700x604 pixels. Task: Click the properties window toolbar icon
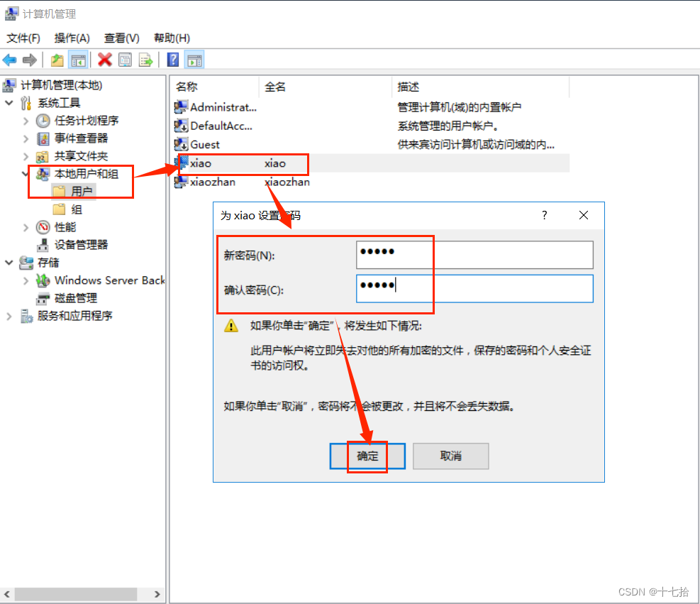(x=125, y=60)
